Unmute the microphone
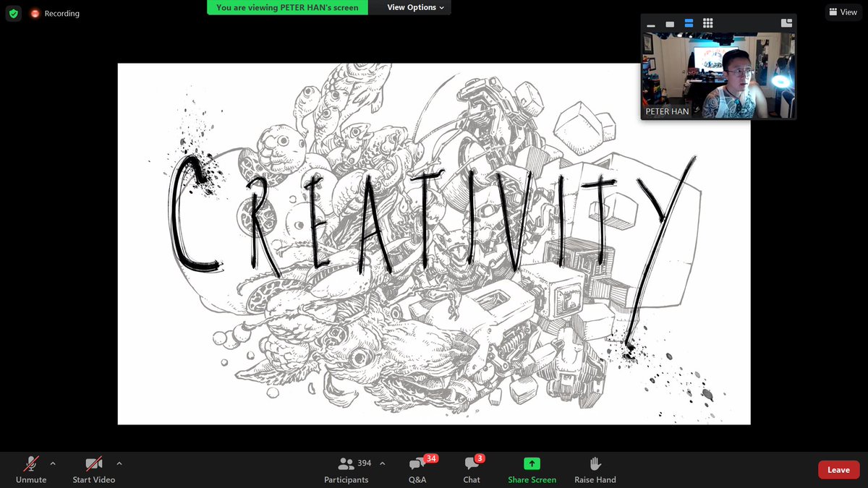 click(31, 469)
